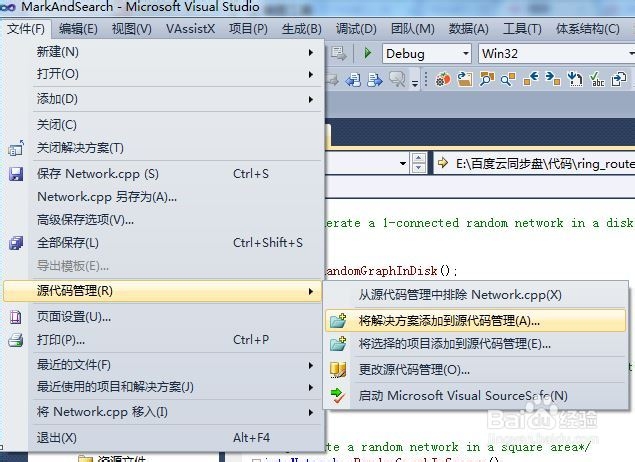The width and height of the screenshot is (635, 462).
Task: Click the Save All stacked disks icon
Action: coord(16,243)
